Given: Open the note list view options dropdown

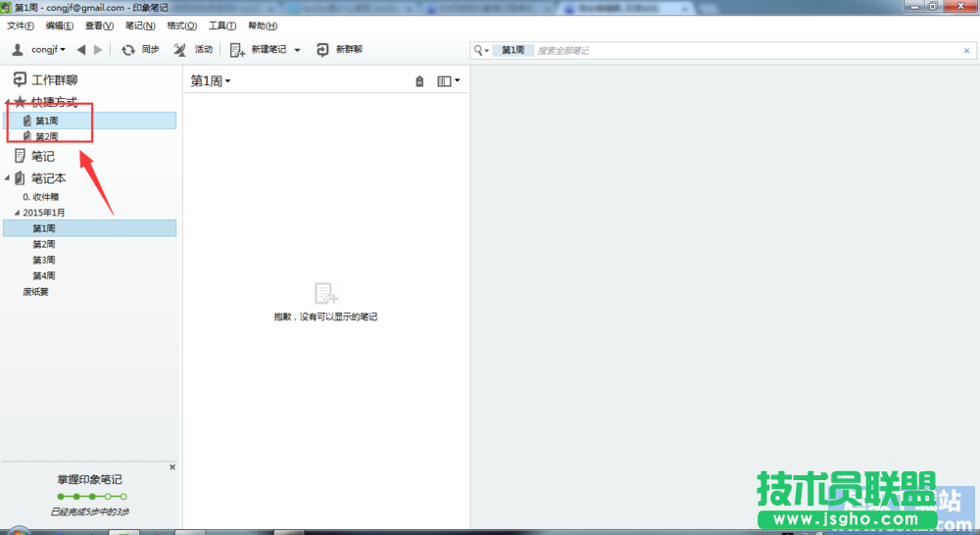Looking at the screenshot, I should [x=449, y=81].
